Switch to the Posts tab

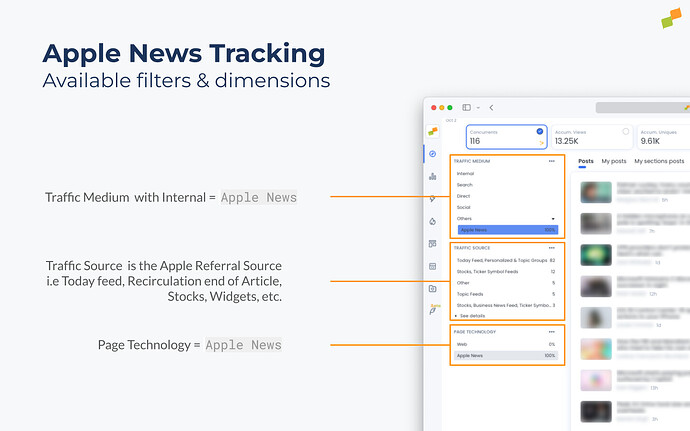coord(586,161)
